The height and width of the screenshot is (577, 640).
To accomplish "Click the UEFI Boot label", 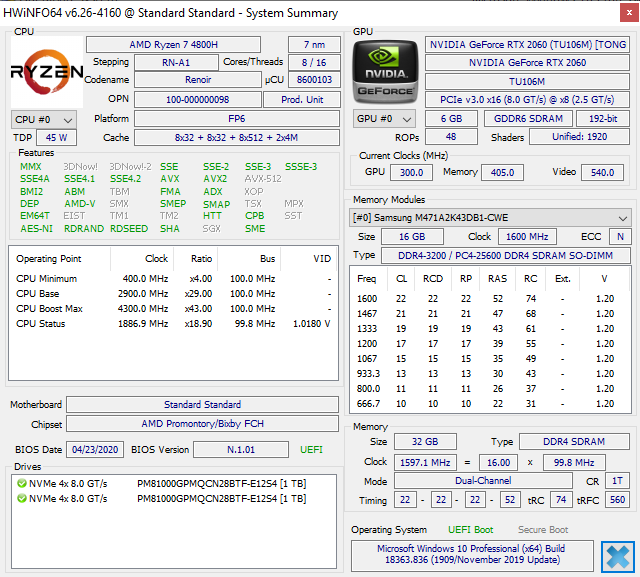I will (471, 530).
